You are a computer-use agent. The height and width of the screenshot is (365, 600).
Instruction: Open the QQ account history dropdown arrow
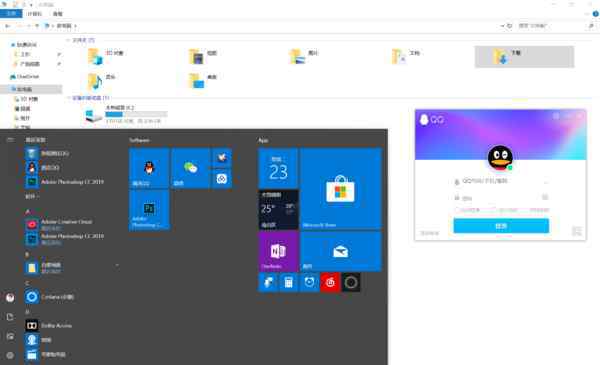coord(546,181)
